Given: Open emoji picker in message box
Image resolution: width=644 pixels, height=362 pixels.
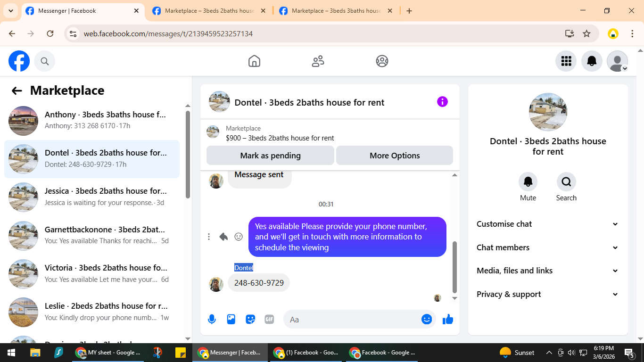Looking at the screenshot, I should [x=427, y=320].
